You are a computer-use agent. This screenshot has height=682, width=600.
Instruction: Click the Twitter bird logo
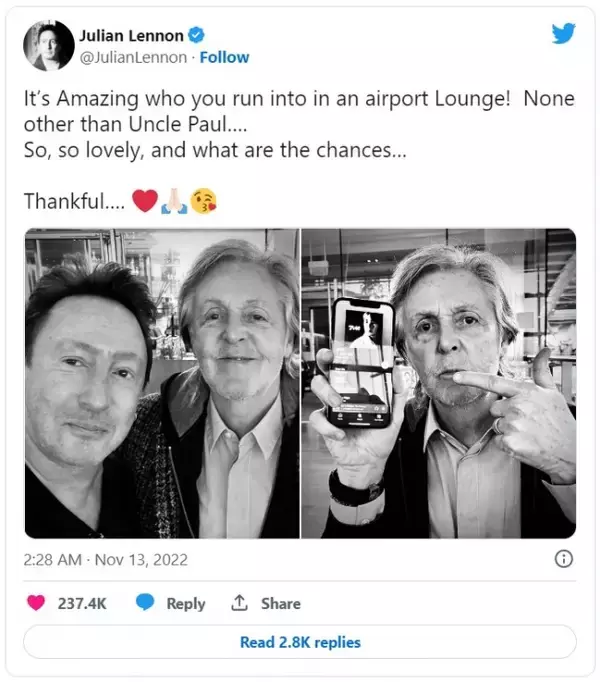tap(563, 33)
